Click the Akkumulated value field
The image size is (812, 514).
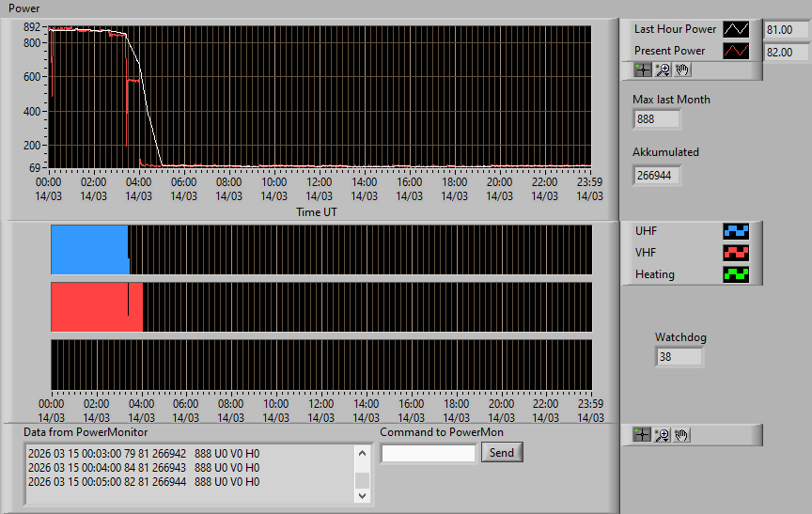[x=656, y=176]
